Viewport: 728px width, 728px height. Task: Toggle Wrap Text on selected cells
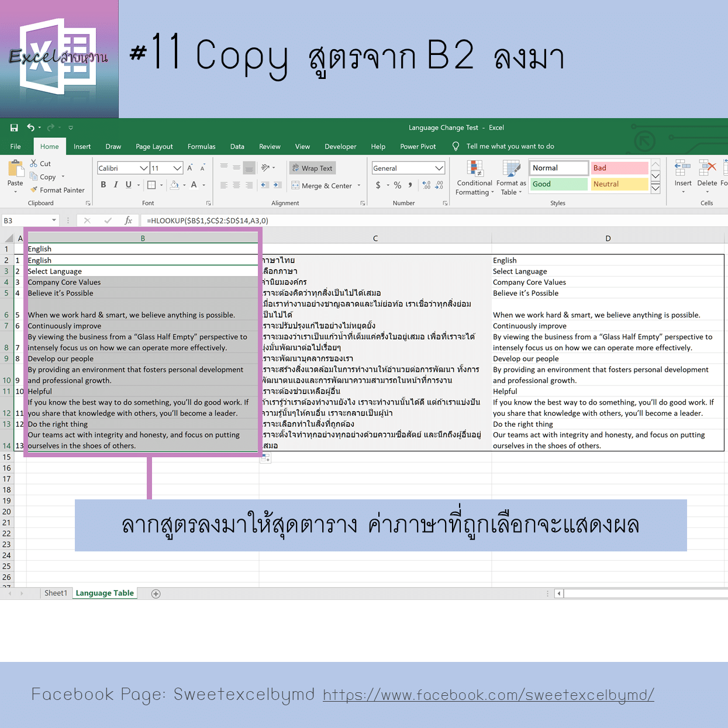pos(312,168)
